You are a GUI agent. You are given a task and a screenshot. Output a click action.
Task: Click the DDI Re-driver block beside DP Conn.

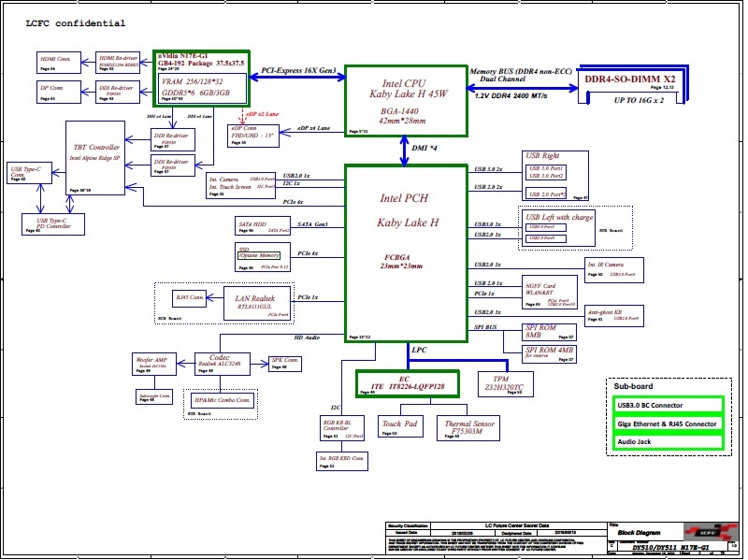pos(118,92)
